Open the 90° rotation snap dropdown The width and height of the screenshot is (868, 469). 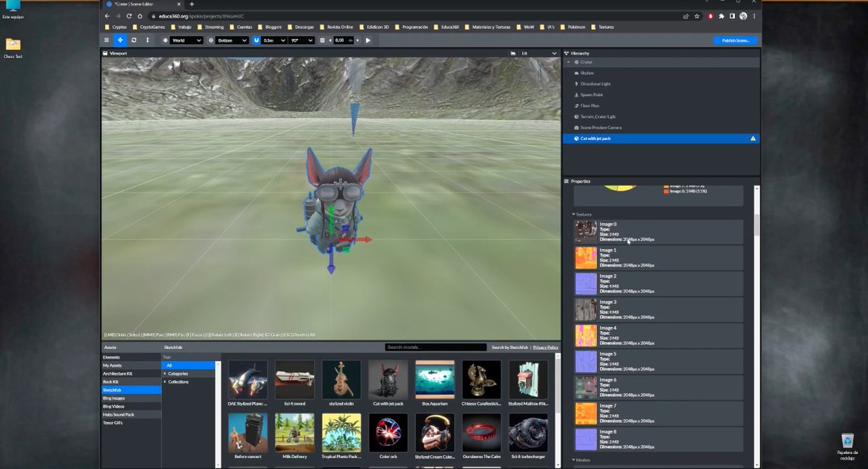[301, 40]
